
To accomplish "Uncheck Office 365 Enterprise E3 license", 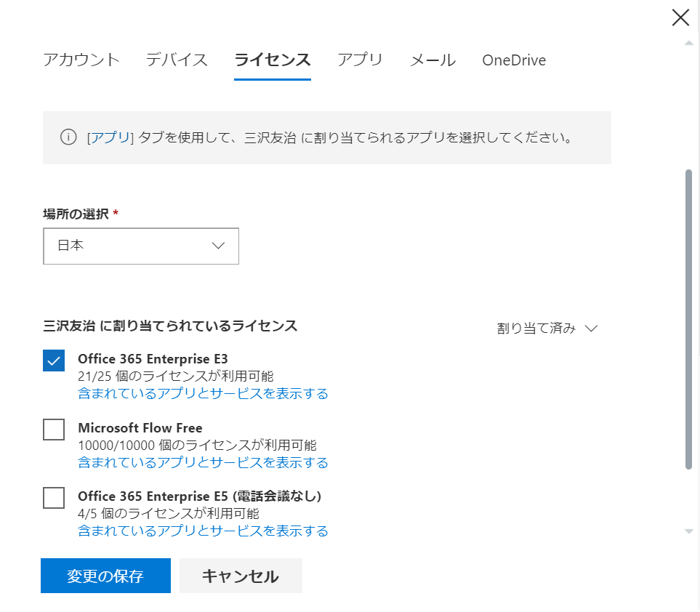I will pos(54,361).
